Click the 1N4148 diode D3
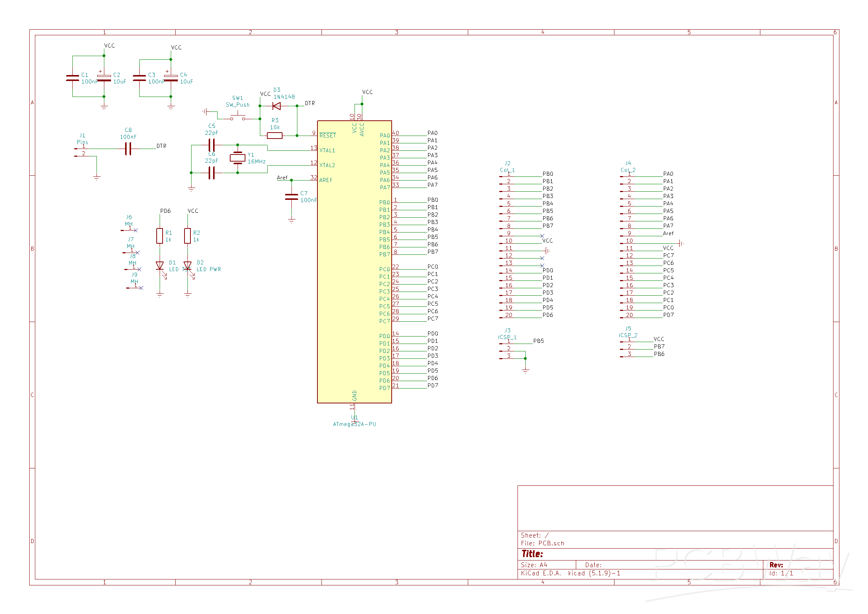The image size is (868, 614). (x=276, y=106)
